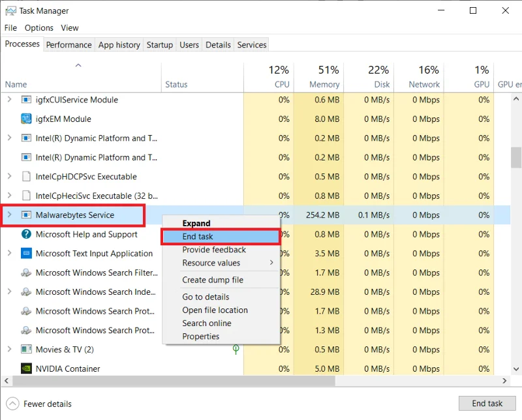The height and width of the screenshot is (420, 522).
Task: Sort by the Memory column header
Action: coord(318,77)
